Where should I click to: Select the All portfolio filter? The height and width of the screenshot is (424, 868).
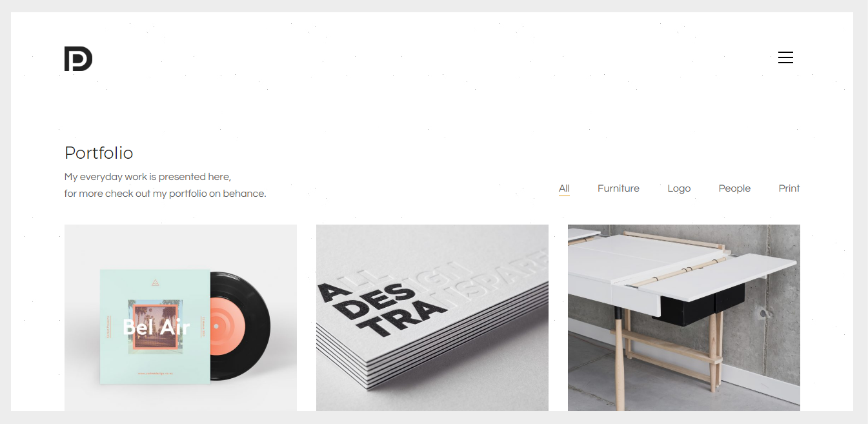tap(564, 188)
